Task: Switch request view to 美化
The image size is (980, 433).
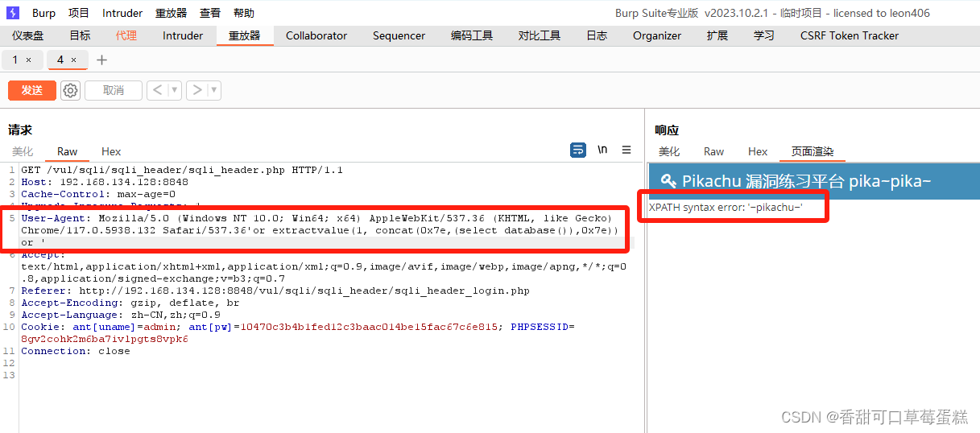Action: (x=23, y=151)
